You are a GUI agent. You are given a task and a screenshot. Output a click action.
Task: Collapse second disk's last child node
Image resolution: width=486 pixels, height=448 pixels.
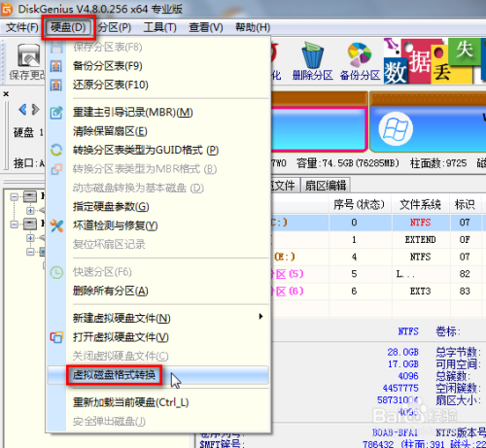pyautogui.click(x=30, y=252)
